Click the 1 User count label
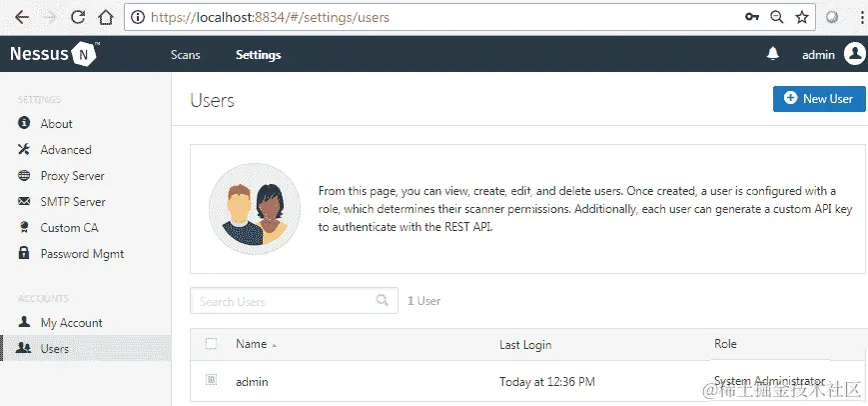Image resolution: width=868 pixels, height=406 pixels. point(425,301)
